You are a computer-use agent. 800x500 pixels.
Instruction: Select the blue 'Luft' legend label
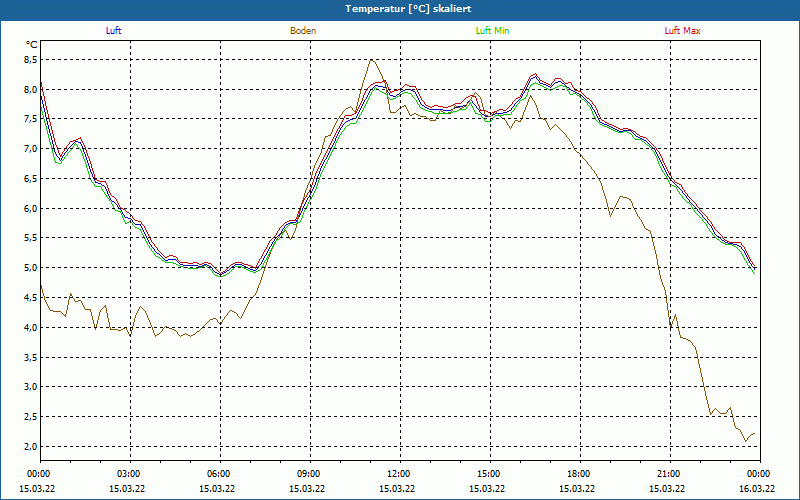click(x=113, y=31)
